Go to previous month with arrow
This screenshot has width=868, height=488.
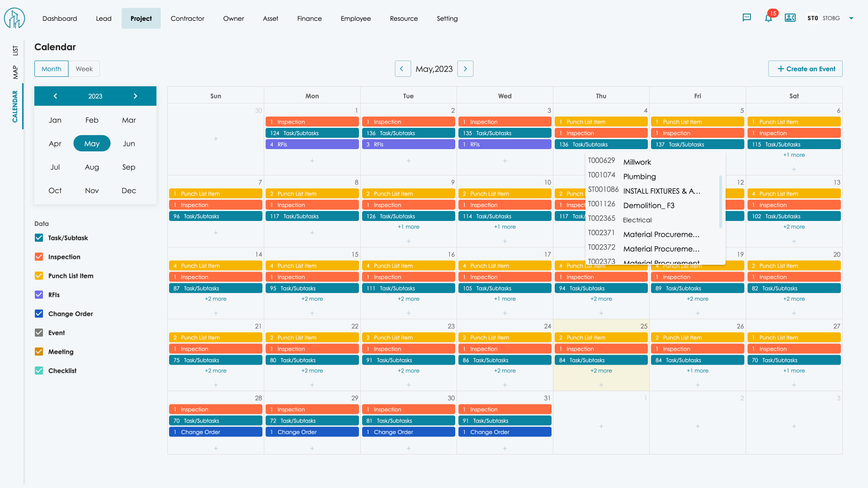tap(402, 69)
